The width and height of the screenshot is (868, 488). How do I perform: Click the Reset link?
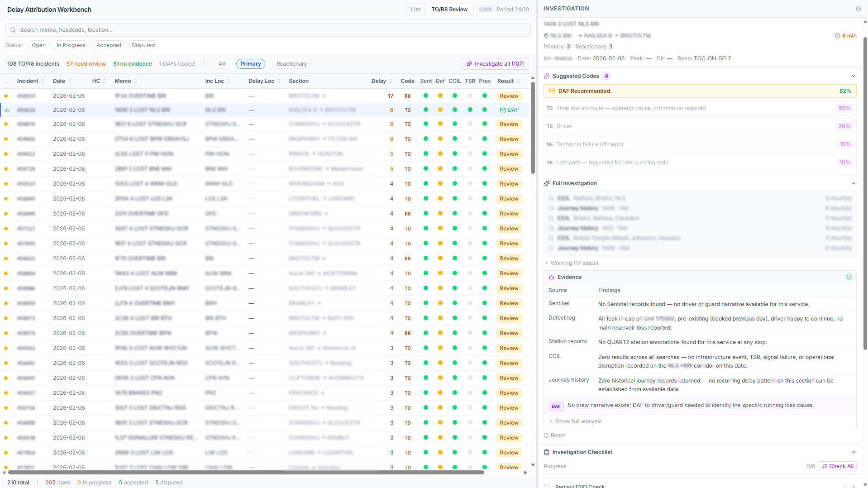[x=554, y=435]
